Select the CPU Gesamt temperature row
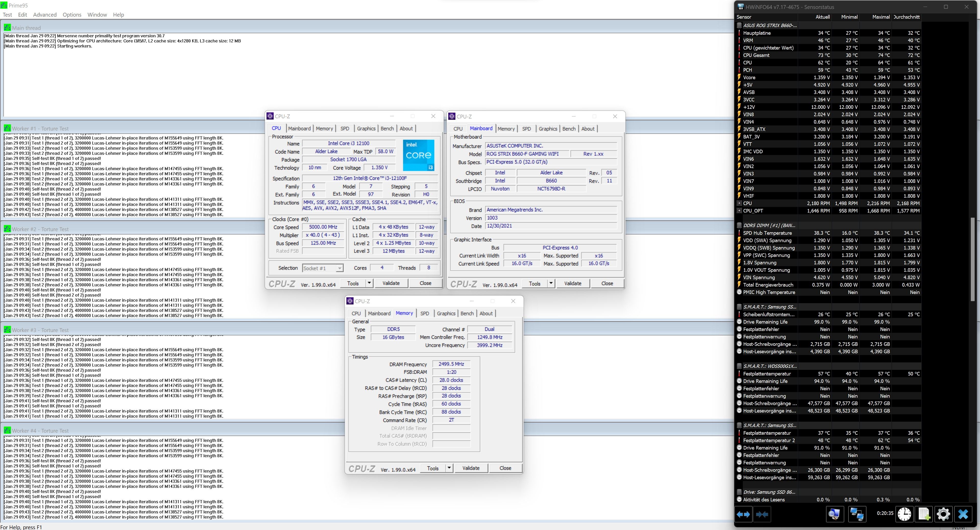 [829, 55]
